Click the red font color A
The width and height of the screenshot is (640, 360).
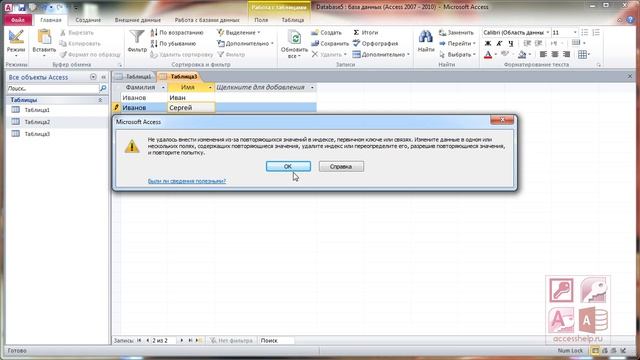(488, 54)
